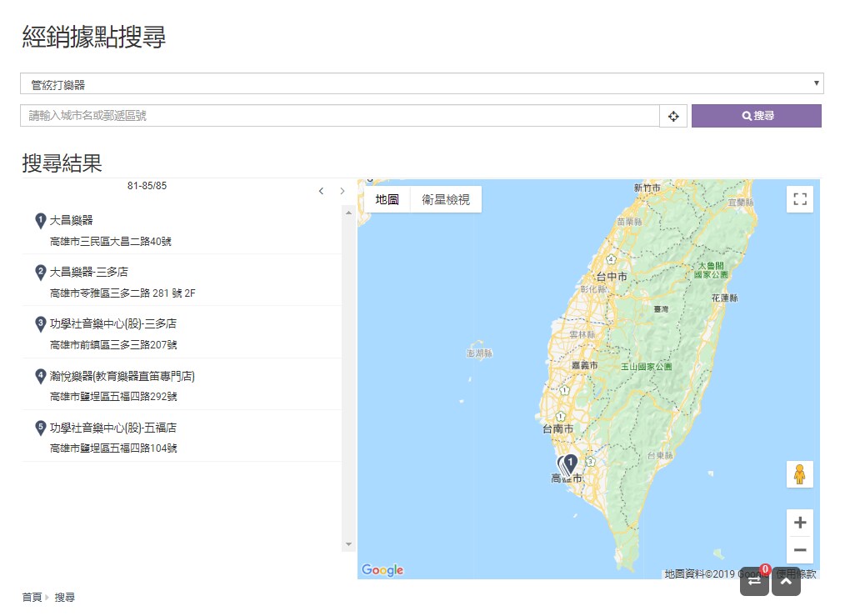Image resolution: width=860 pixels, height=616 pixels.
Task: Open the 使用條款 terms link
Action: (797, 573)
